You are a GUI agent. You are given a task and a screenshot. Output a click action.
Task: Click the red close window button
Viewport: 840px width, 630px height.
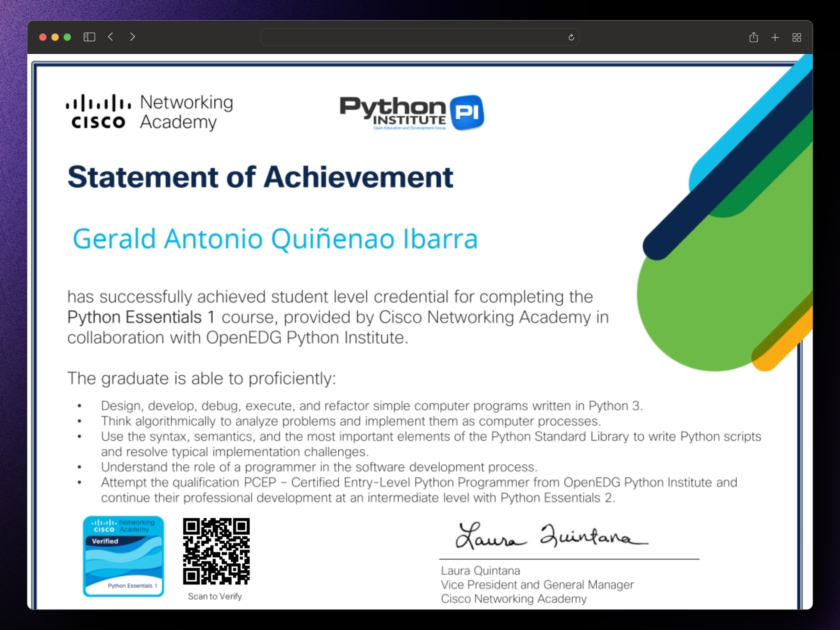tap(43, 37)
